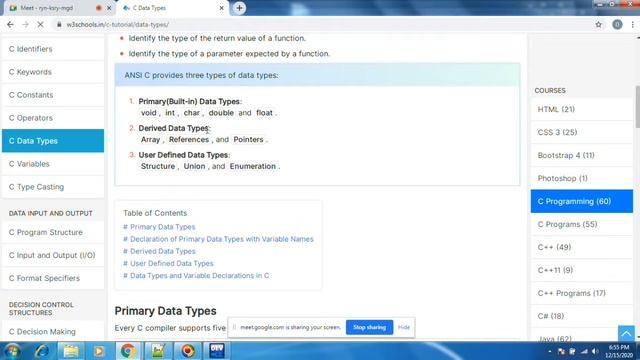Open the red circular taskbar app icon

coord(188,351)
